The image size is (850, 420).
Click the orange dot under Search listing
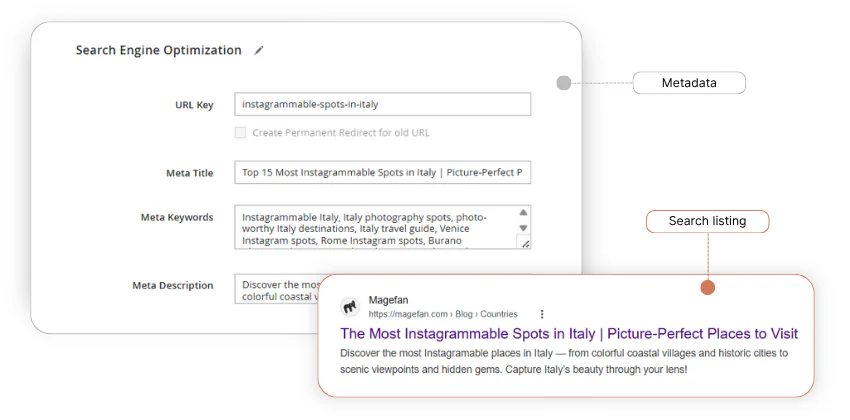[x=708, y=288]
